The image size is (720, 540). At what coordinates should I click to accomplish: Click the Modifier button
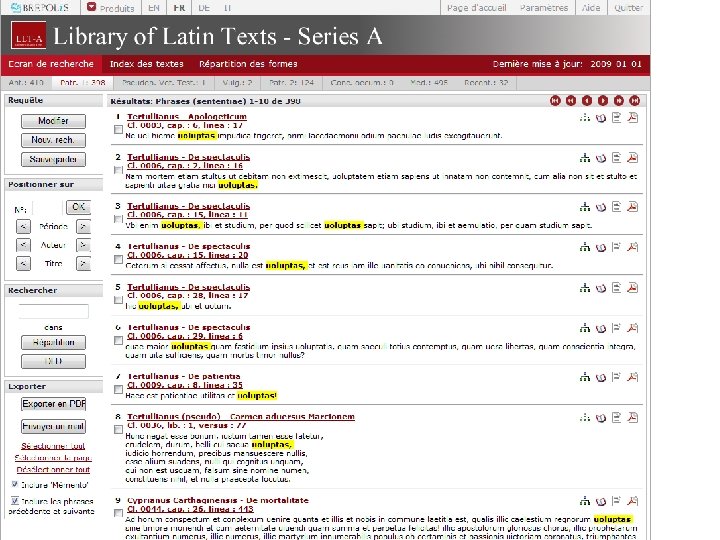coord(53,121)
